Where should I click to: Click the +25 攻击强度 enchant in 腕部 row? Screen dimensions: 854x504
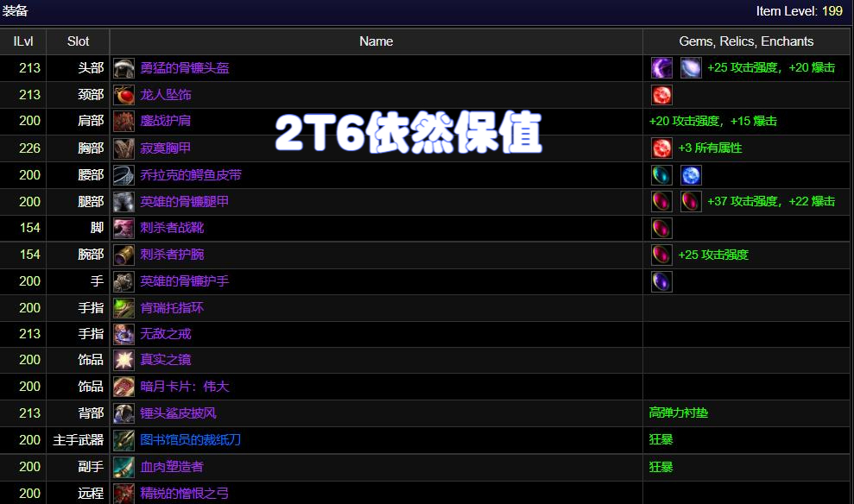[713, 255]
